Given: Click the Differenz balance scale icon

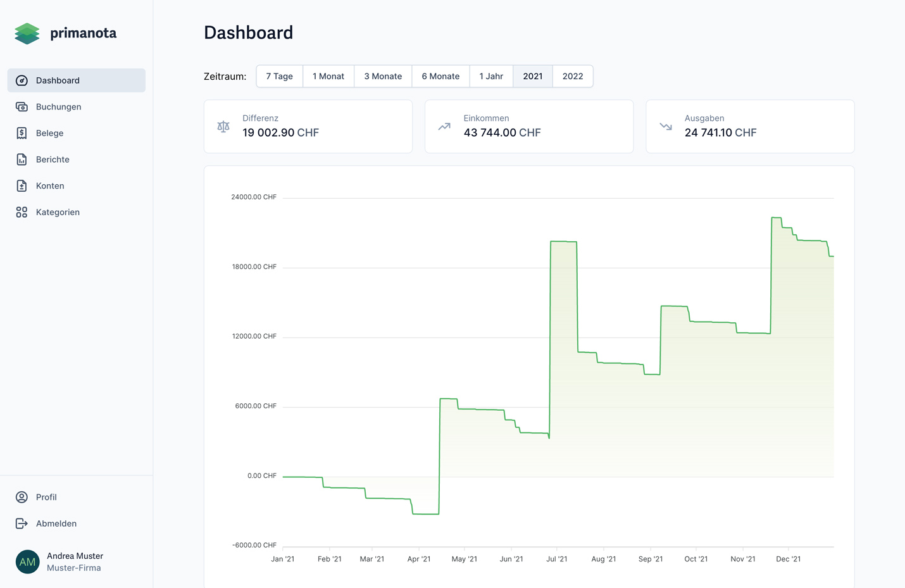Looking at the screenshot, I should [x=223, y=127].
